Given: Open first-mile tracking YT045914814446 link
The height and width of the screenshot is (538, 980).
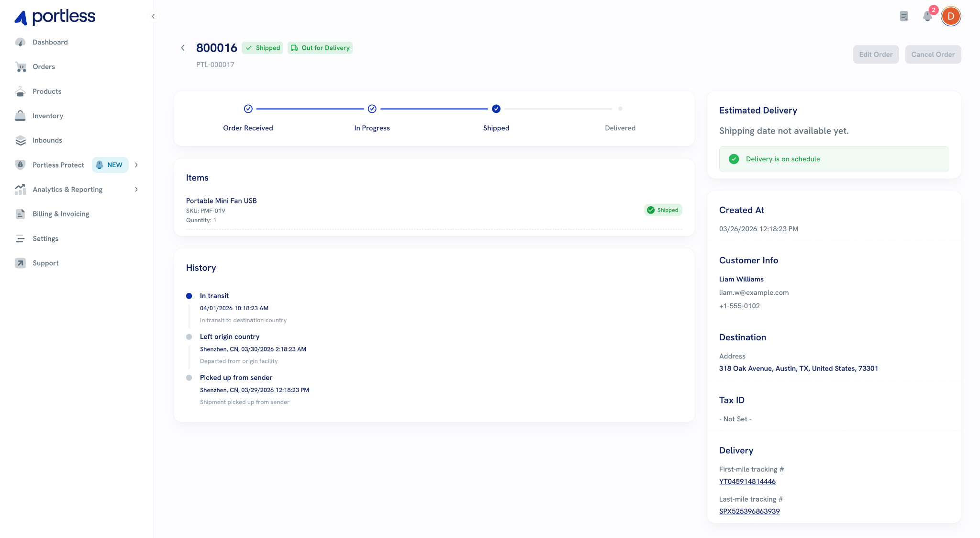Looking at the screenshot, I should coord(747,482).
